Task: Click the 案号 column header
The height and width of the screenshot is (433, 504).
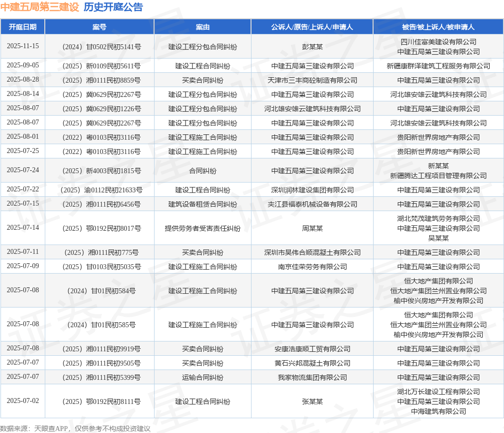Action: pos(99,27)
